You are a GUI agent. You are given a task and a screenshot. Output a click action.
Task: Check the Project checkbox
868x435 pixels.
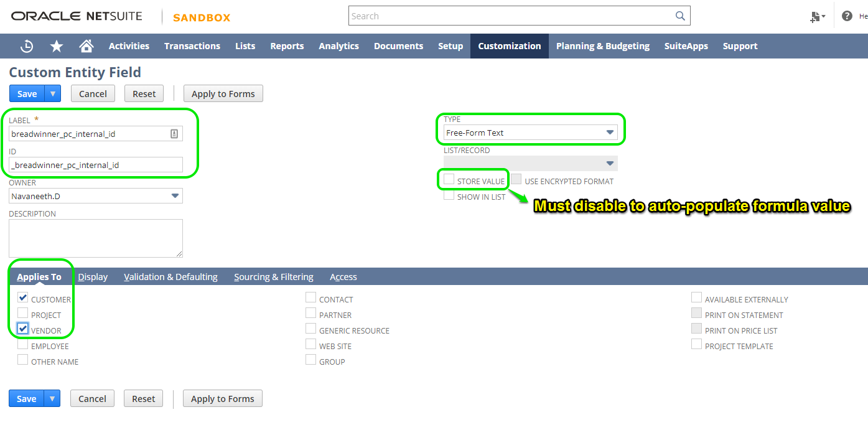22,313
